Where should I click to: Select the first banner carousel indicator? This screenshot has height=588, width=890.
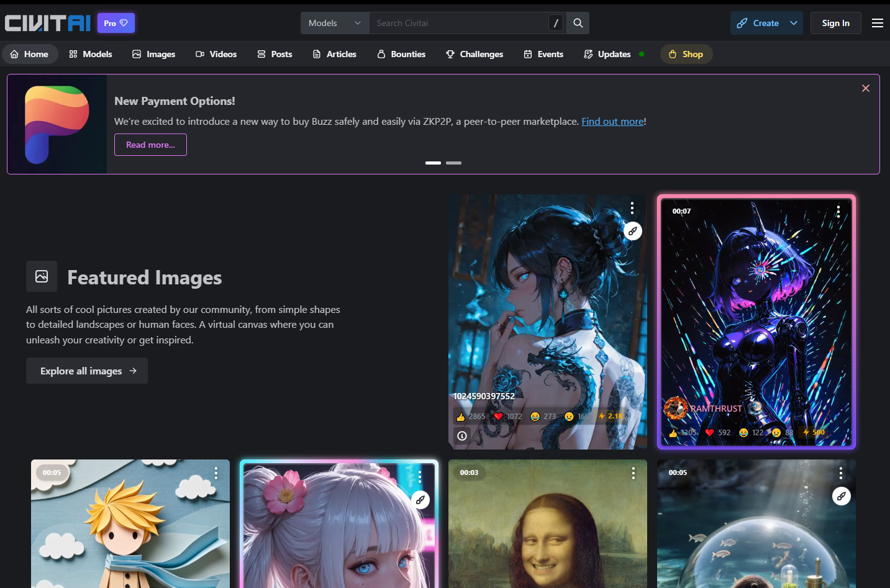433,163
